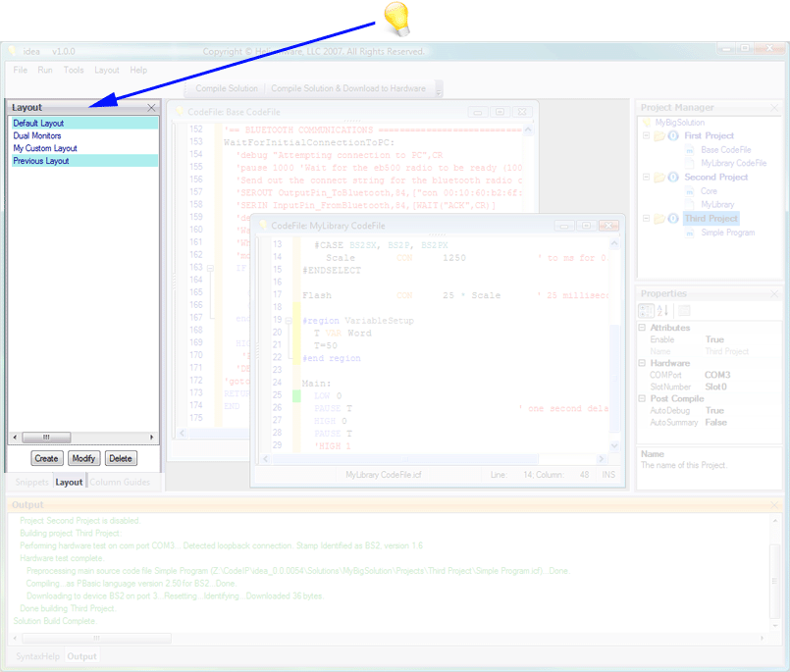Click the MyBigSolution solution icon
The height and width of the screenshot is (672, 790).
[647, 121]
